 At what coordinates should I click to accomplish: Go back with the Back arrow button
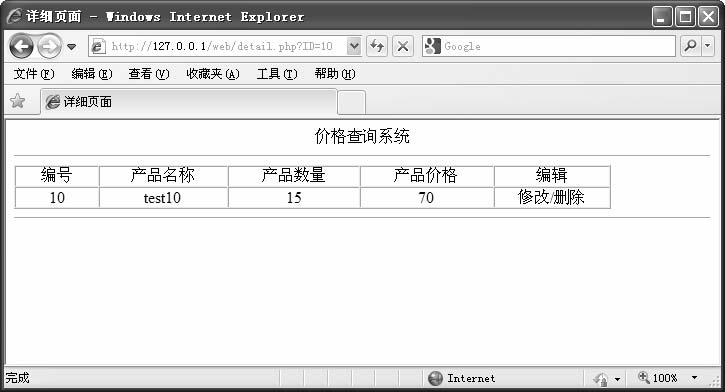coord(21,46)
